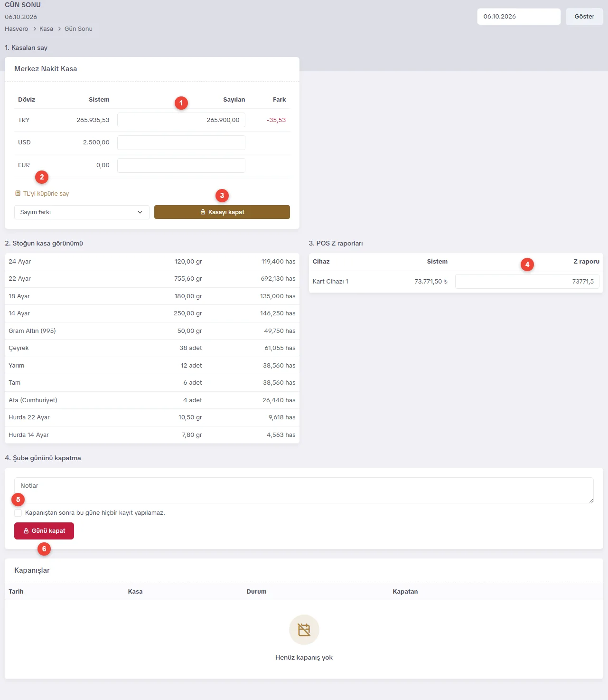Click the POS system amount 73.771,50 ₺
The width and height of the screenshot is (608, 700).
431,282
